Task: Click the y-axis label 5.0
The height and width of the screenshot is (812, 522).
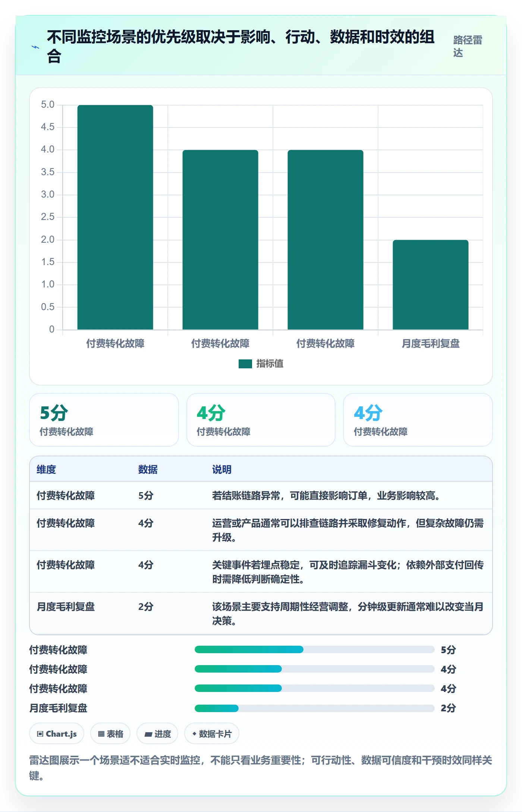Action: (48, 105)
